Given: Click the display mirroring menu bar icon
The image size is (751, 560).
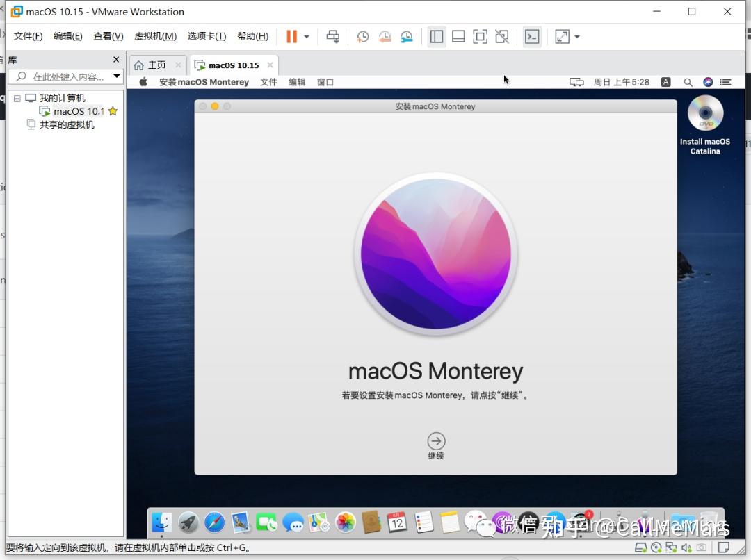Looking at the screenshot, I should 576,82.
